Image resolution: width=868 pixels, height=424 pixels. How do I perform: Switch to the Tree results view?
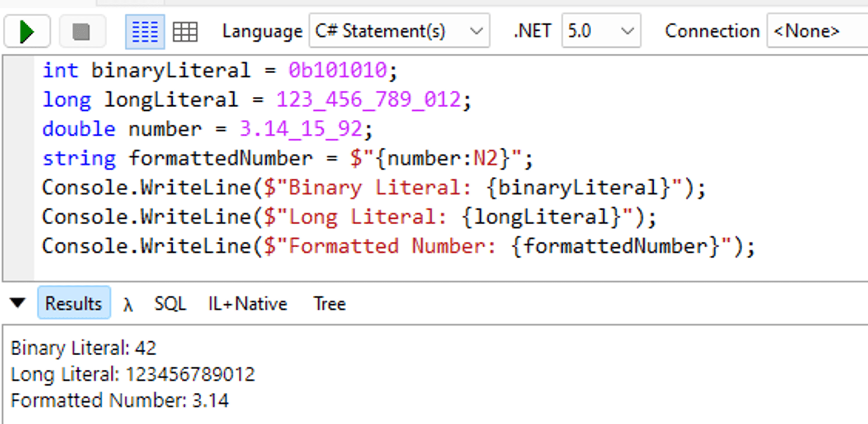pos(329,304)
